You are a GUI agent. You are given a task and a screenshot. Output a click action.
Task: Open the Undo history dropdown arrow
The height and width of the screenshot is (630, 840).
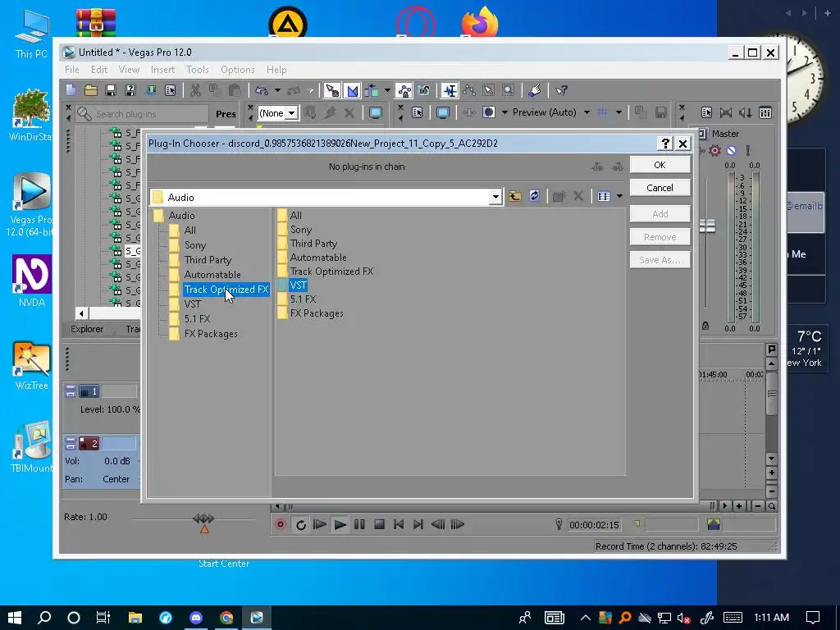[277, 90]
